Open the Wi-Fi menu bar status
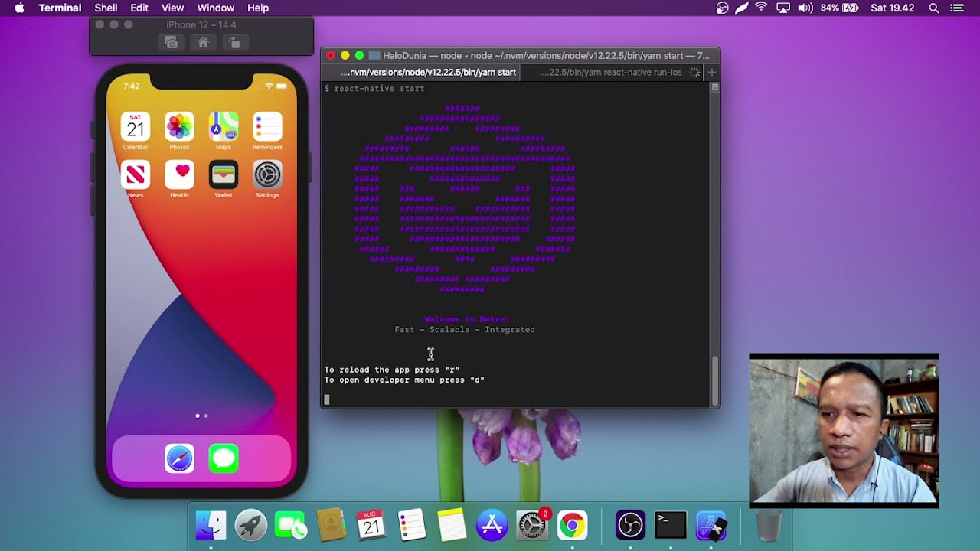980x551 pixels. [761, 8]
